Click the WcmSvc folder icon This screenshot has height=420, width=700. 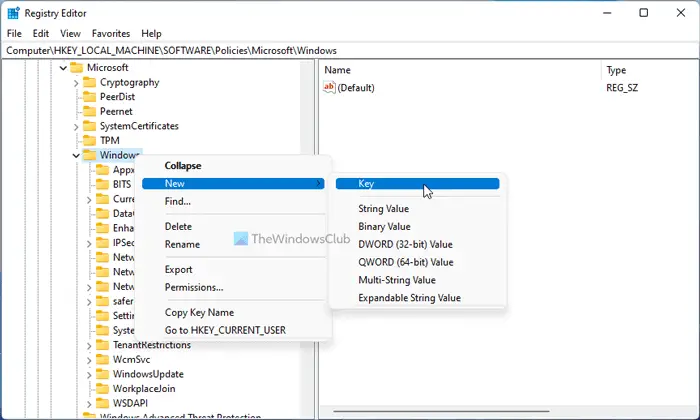(x=103, y=360)
